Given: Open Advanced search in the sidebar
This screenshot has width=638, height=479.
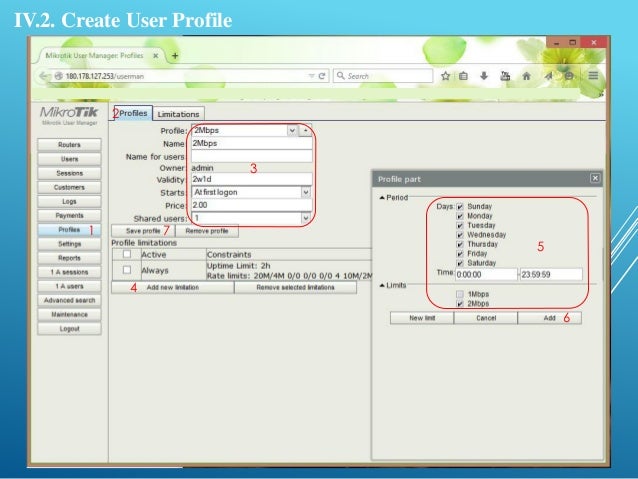Looking at the screenshot, I should pyautogui.click(x=69, y=300).
